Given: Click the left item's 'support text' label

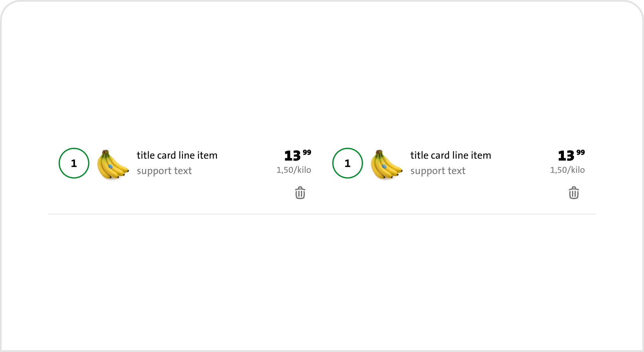Looking at the screenshot, I should (x=164, y=171).
